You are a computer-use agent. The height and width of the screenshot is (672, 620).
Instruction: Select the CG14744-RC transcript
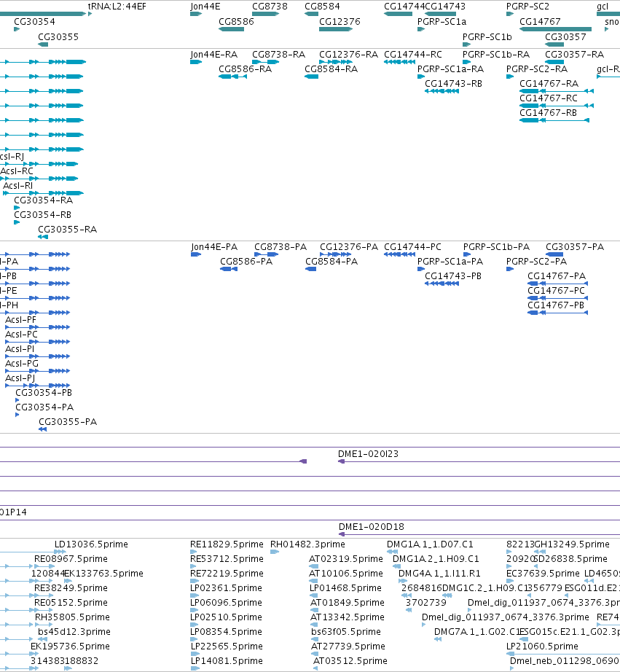(x=399, y=62)
